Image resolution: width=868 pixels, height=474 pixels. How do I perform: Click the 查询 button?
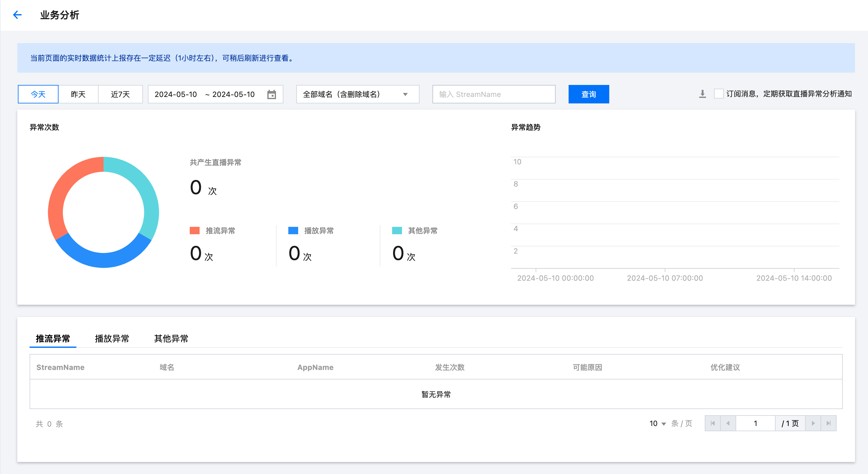click(588, 94)
